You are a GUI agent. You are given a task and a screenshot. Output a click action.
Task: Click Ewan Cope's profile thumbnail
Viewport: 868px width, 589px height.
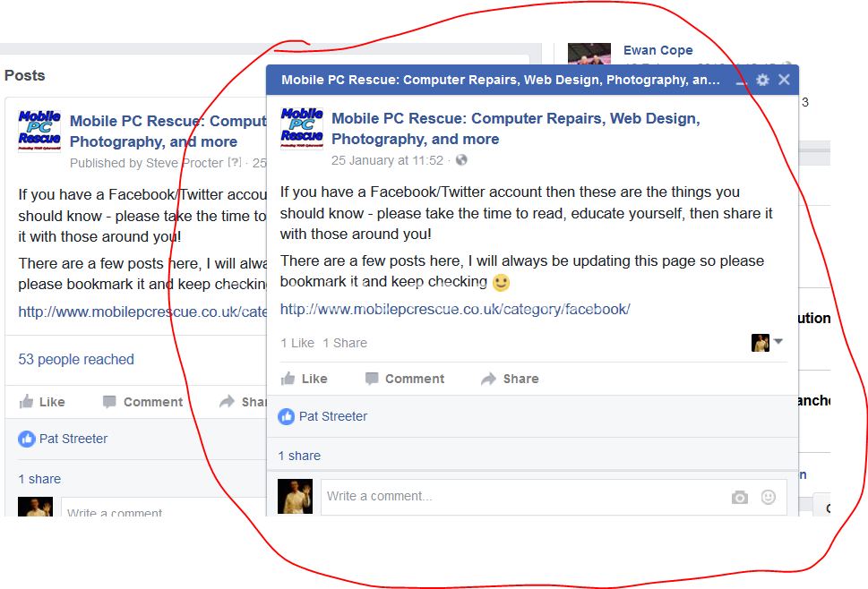[589, 55]
